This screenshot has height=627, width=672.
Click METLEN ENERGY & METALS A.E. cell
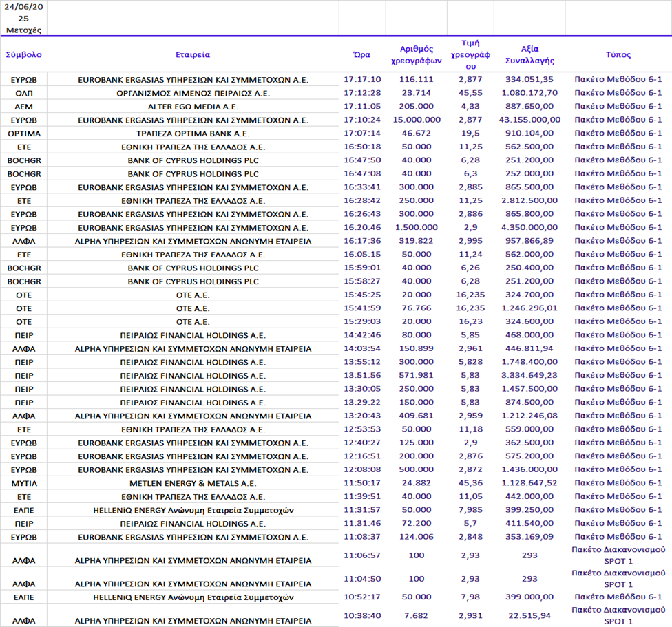coord(193,484)
